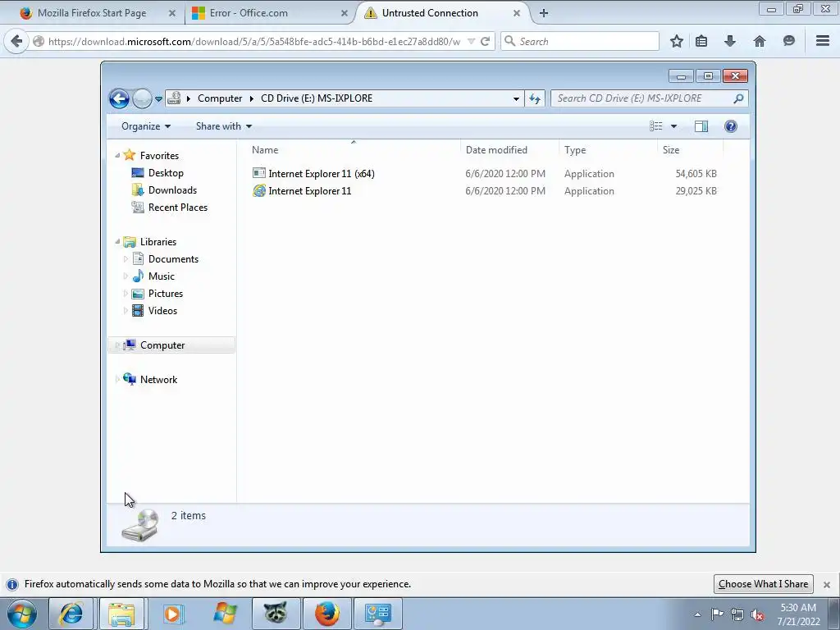840x630 pixels.
Task: Click the Explorer back navigation button
Action: pos(119,98)
